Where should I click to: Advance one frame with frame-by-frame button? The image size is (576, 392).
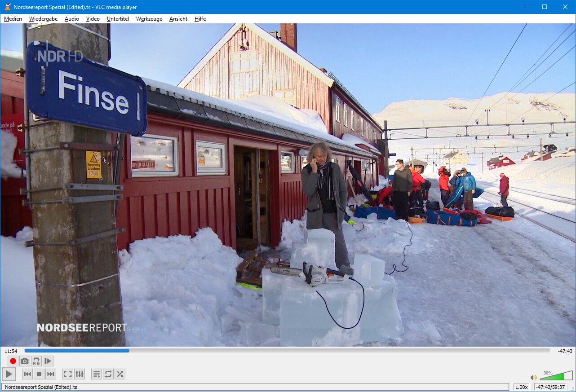coord(48,361)
